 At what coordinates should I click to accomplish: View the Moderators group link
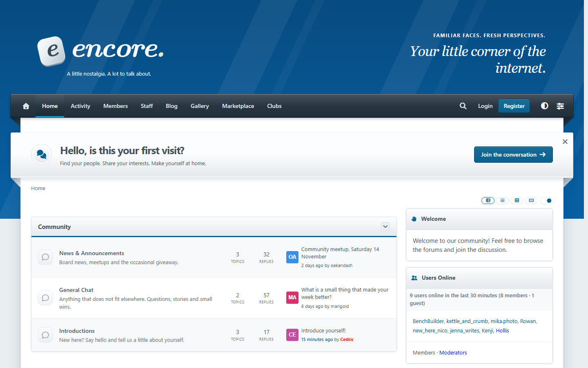tap(453, 352)
